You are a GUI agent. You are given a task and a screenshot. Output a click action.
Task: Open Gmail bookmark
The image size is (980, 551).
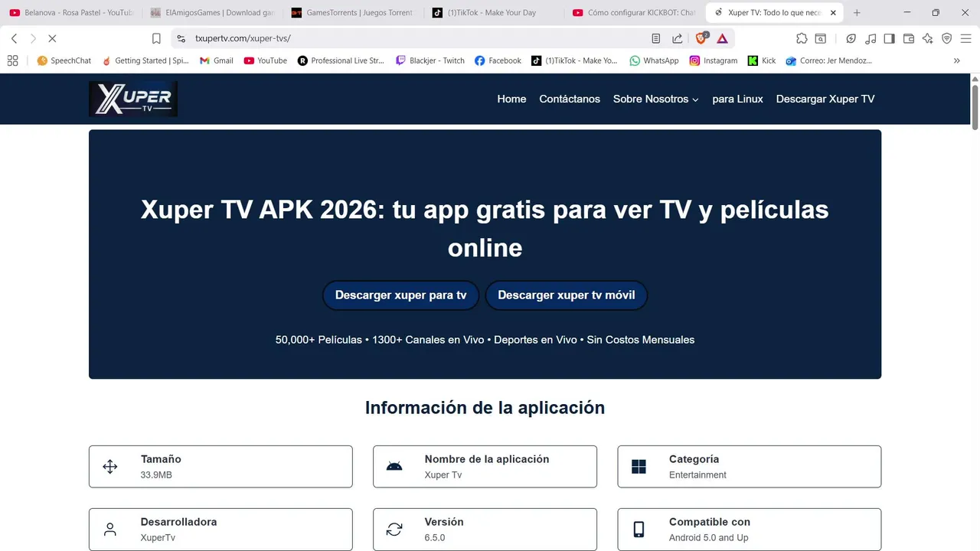[216, 60]
